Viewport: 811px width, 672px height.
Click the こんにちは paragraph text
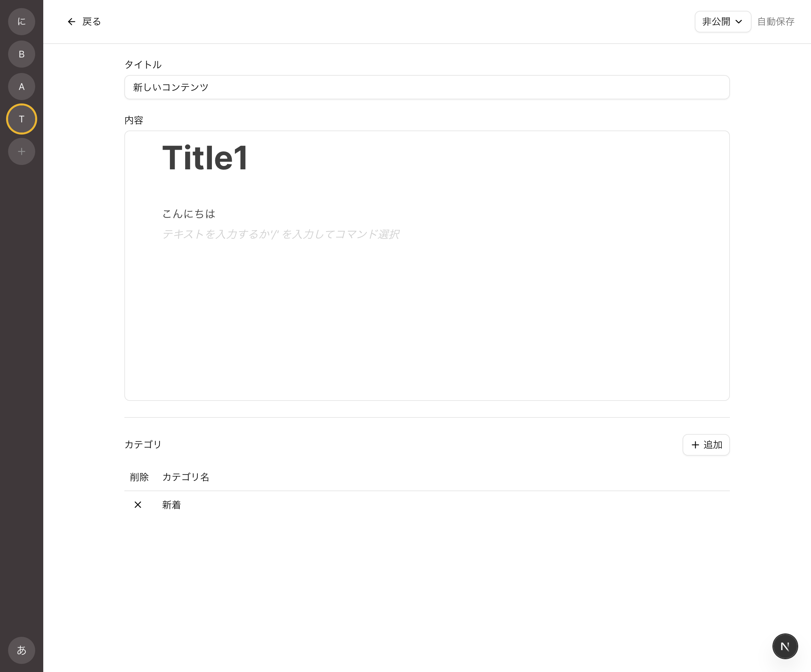coord(189,214)
